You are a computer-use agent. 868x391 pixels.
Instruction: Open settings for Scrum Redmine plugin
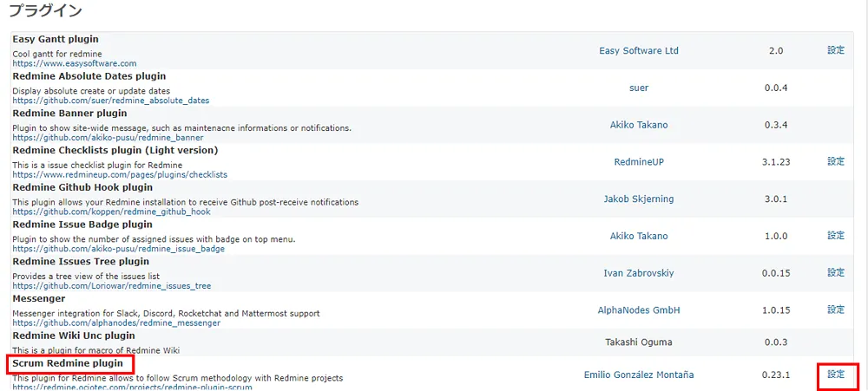coord(836,375)
